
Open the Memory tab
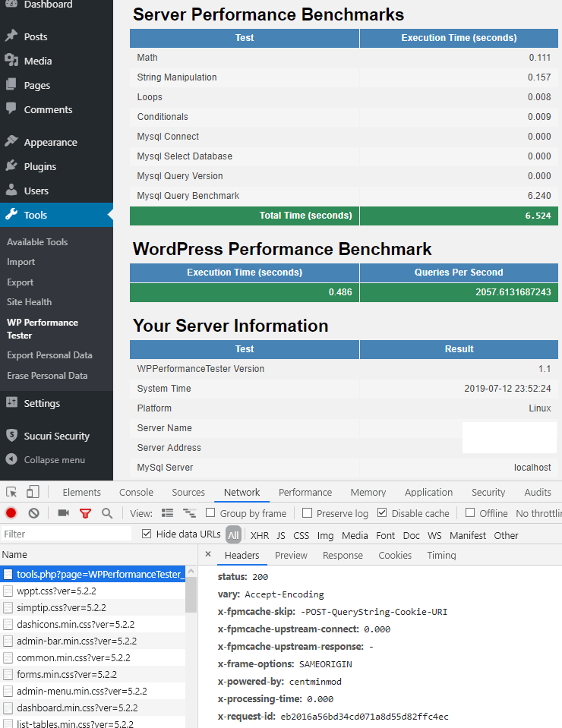pos(368,492)
